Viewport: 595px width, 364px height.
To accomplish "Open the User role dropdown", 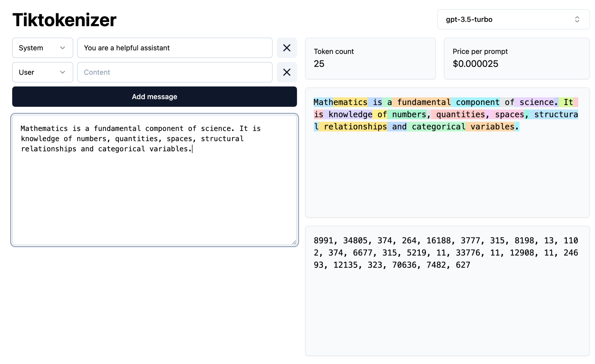I will coord(42,72).
